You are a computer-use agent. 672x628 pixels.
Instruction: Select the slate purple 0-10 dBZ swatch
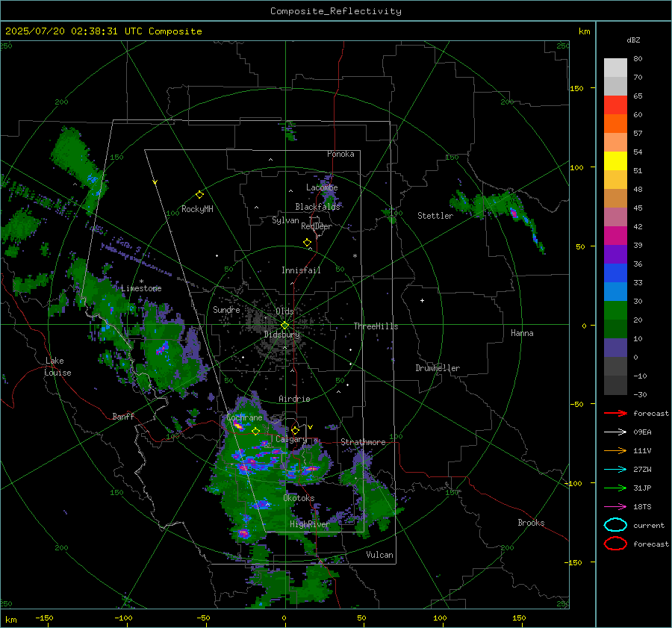(615, 348)
